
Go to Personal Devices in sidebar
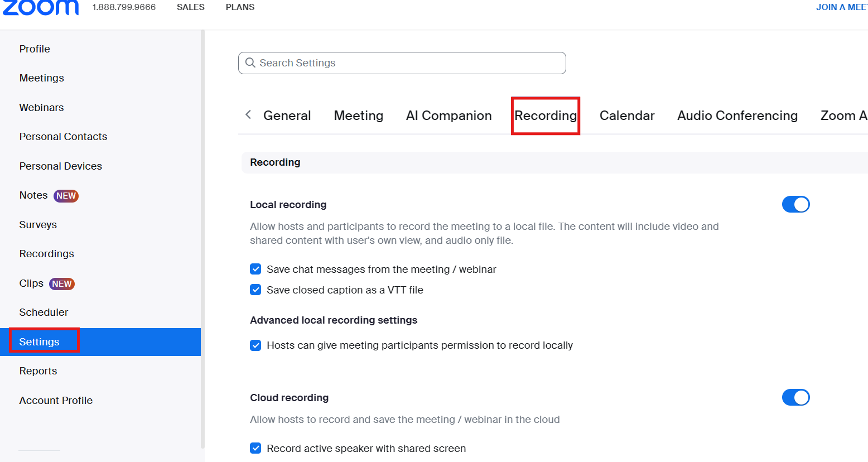coord(61,166)
